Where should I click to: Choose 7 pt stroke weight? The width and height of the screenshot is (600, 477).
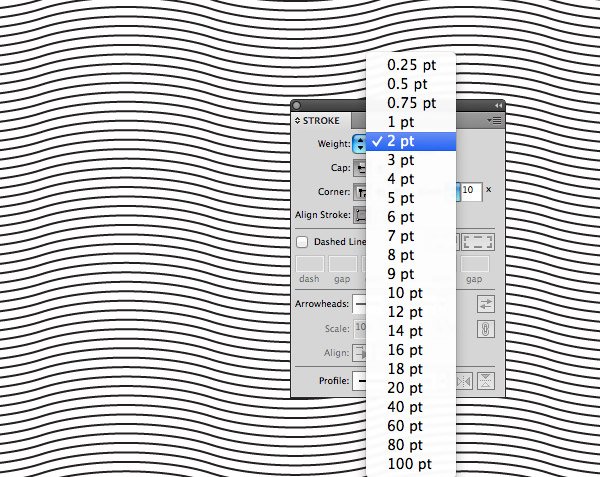point(411,236)
